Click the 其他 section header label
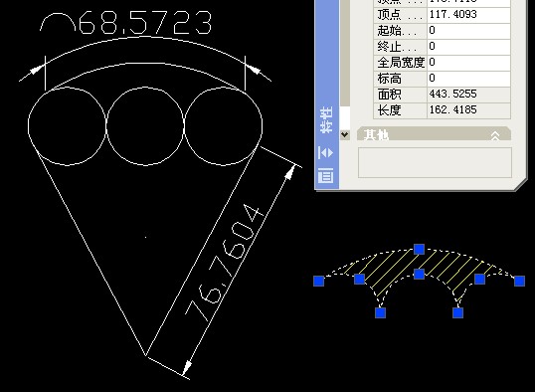Viewport: 535px width, 392px height. coord(376,135)
